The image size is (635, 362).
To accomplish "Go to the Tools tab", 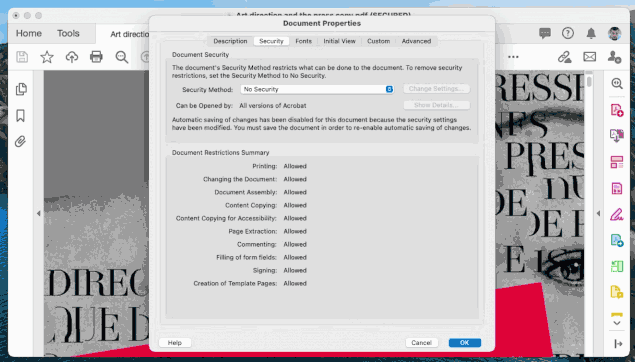I will click(68, 33).
